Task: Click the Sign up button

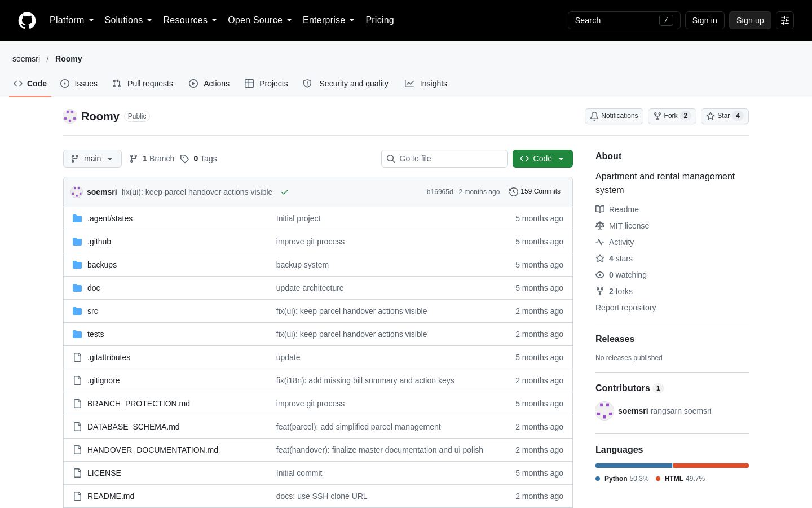Action: click(x=750, y=20)
